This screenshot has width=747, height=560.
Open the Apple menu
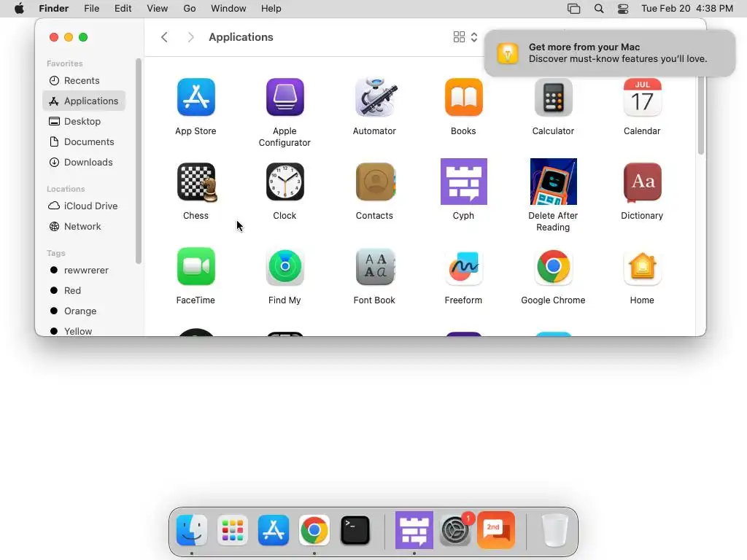click(x=19, y=9)
